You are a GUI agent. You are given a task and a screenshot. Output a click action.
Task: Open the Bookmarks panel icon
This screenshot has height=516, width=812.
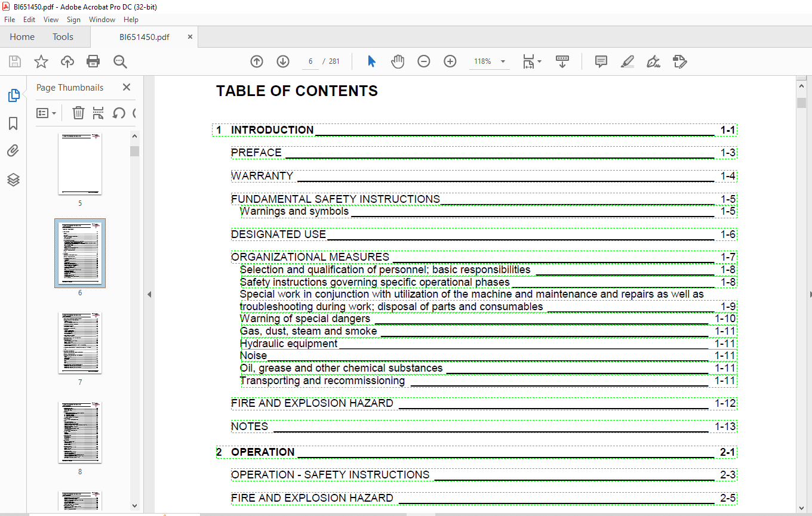(x=13, y=123)
